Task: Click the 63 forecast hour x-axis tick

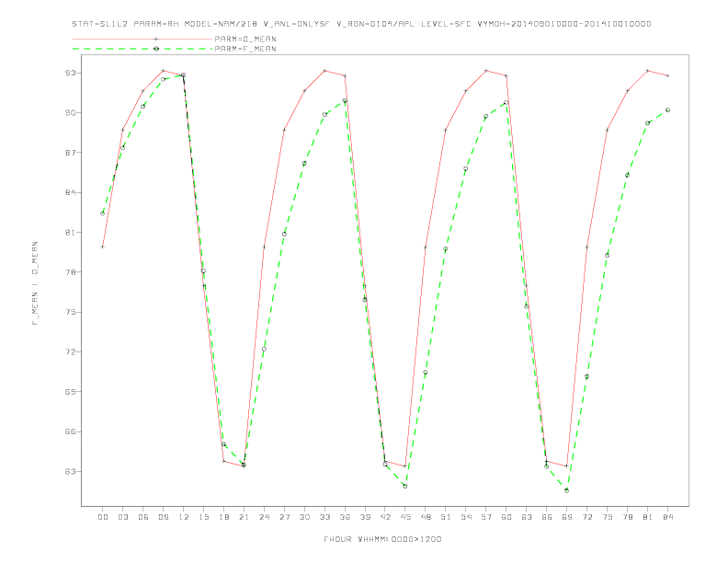Action: point(527,517)
